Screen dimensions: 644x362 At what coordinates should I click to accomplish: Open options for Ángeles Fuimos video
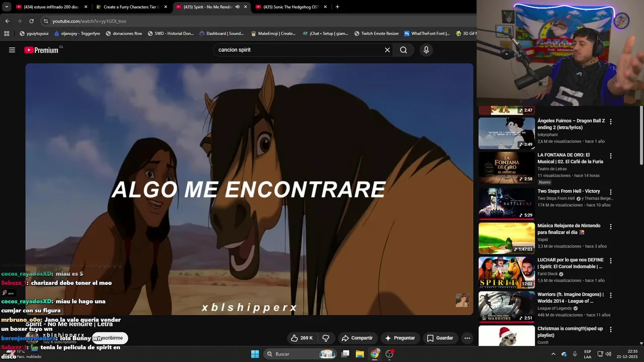611,122
